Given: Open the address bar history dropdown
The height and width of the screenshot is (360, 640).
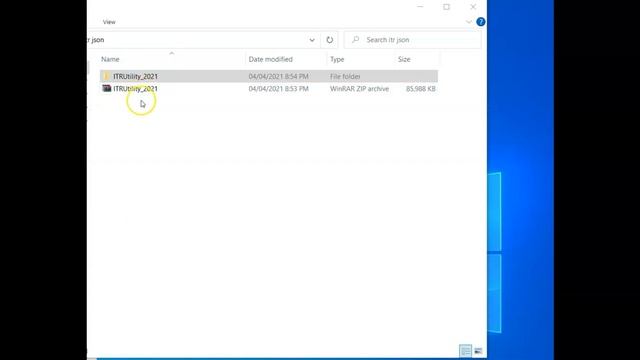Looking at the screenshot, I should (312, 40).
